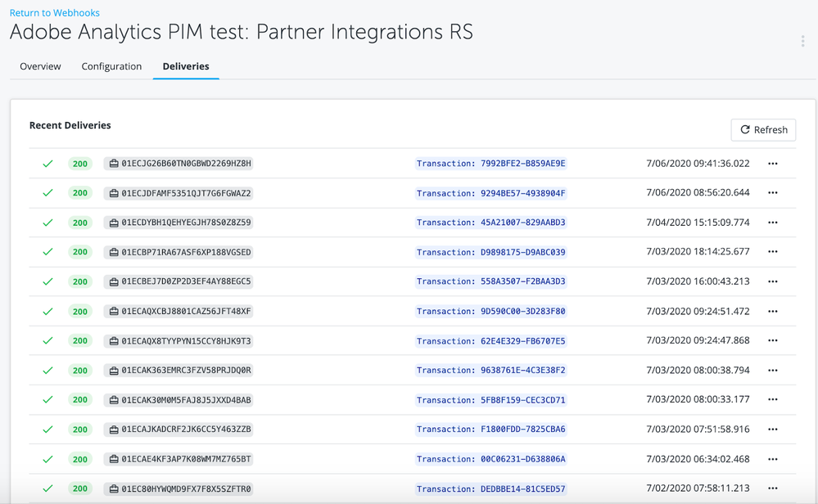The image size is (818, 504).
Task: Open the Configuration tab
Action: coord(111,66)
